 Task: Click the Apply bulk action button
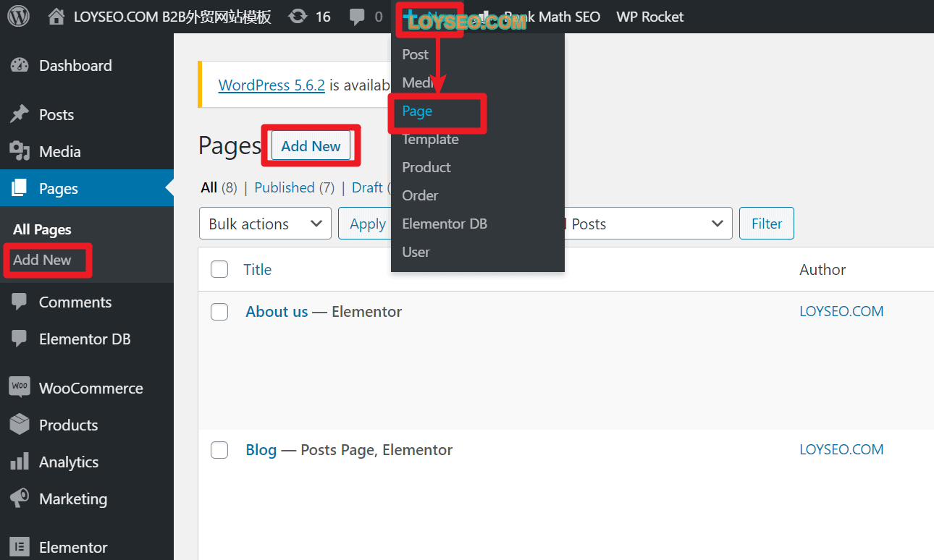368,224
